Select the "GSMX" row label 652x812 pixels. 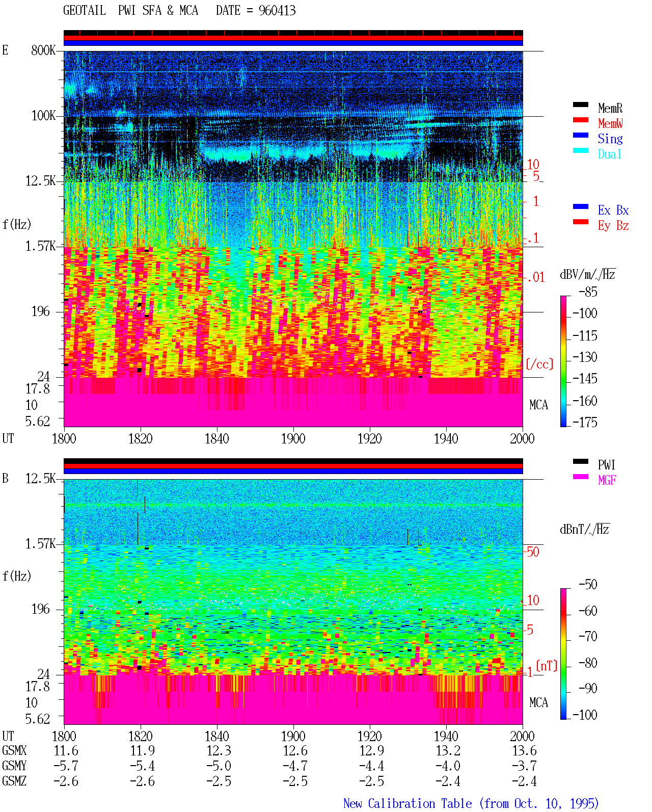[x=14, y=750]
